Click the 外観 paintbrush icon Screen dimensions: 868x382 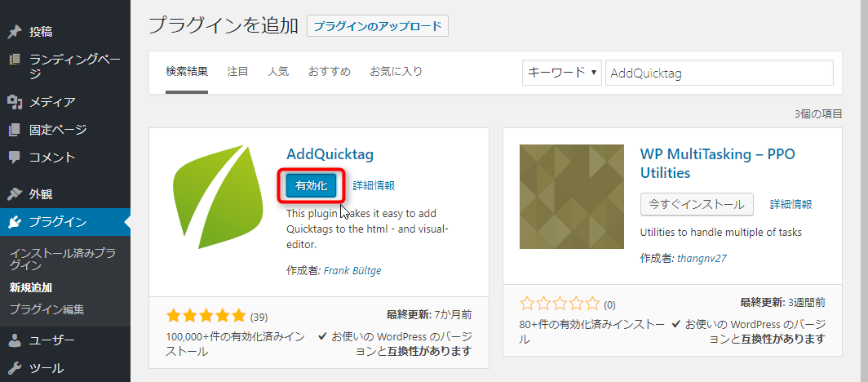tap(15, 194)
